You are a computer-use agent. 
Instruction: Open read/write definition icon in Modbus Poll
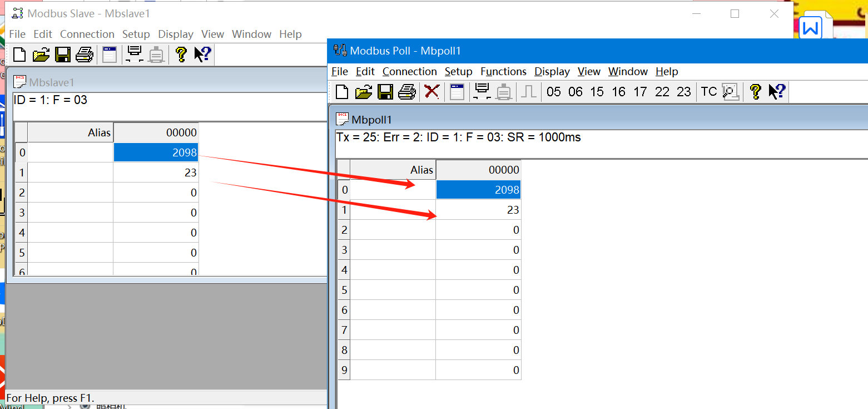point(457,91)
